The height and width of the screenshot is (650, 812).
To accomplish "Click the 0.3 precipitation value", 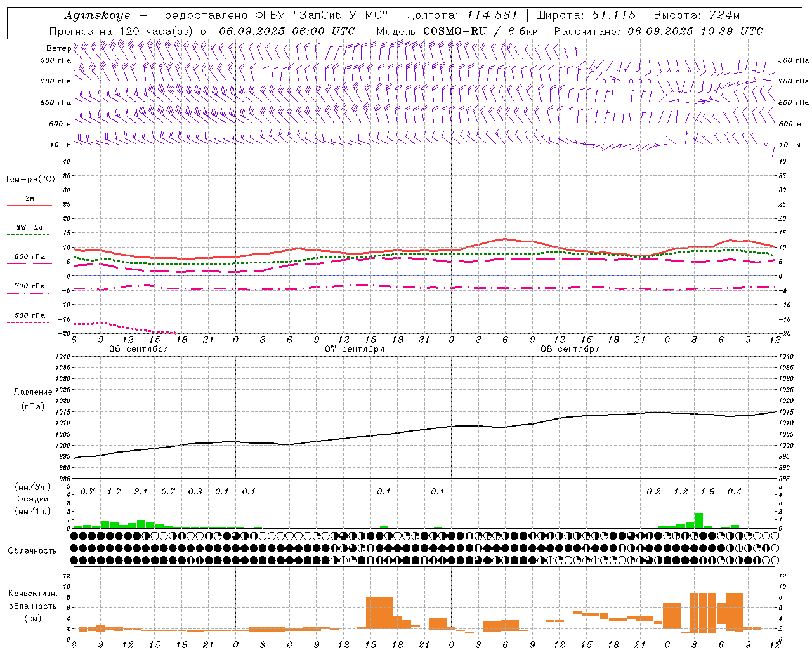I will coord(195,492).
